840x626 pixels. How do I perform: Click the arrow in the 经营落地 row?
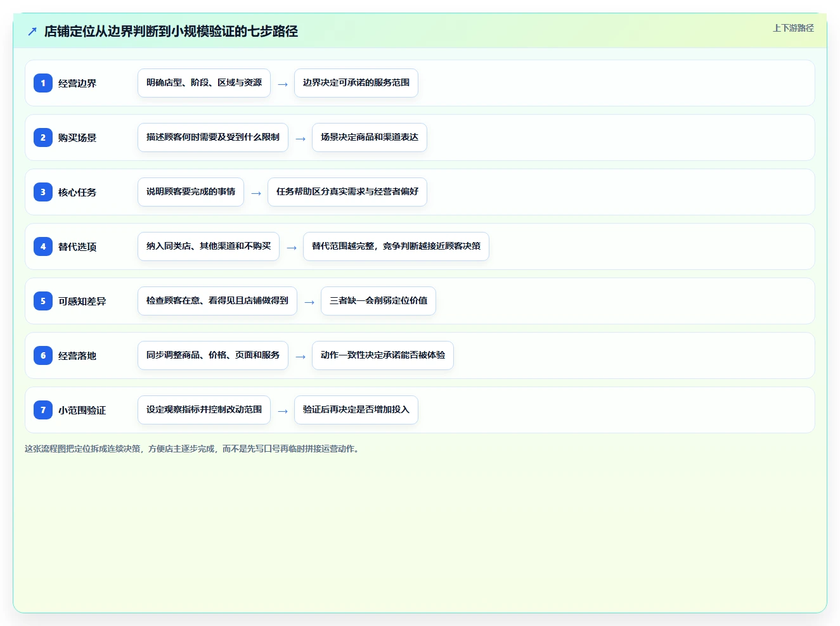300,356
